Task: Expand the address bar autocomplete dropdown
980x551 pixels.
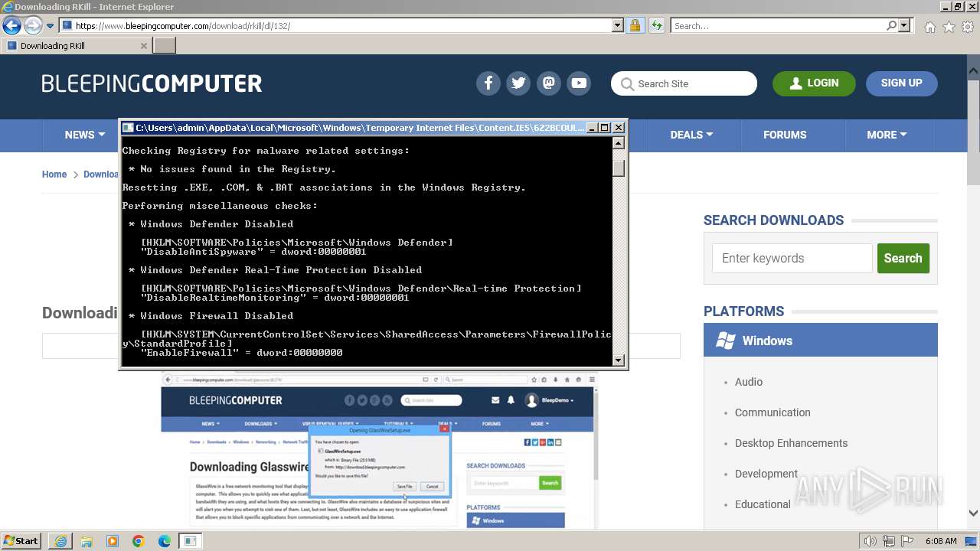Action: coord(618,25)
